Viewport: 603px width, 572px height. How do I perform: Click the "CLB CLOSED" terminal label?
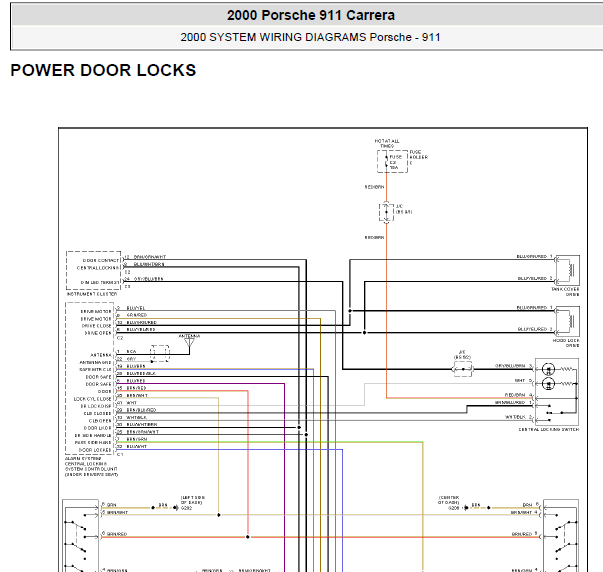[x=97, y=414]
